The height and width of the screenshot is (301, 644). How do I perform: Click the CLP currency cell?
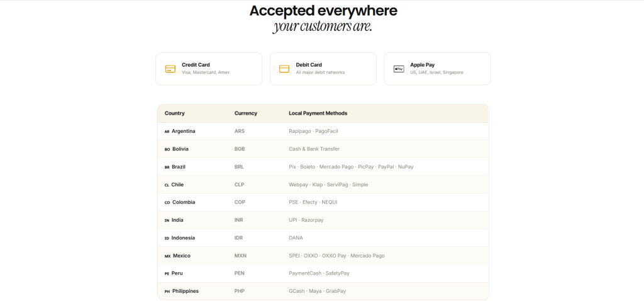point(240,185)
